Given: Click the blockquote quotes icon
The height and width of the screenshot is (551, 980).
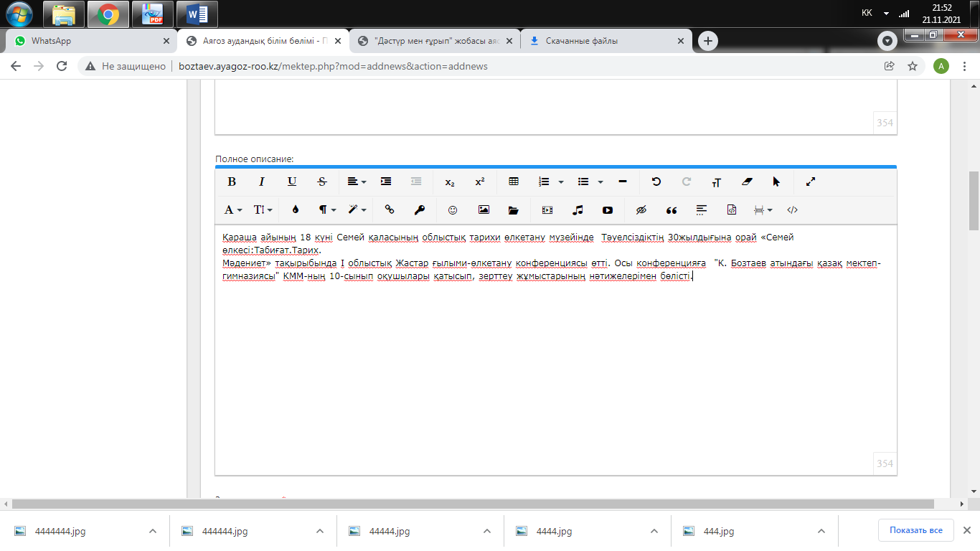Looking at the screenshot, I should tap(672, 210).
